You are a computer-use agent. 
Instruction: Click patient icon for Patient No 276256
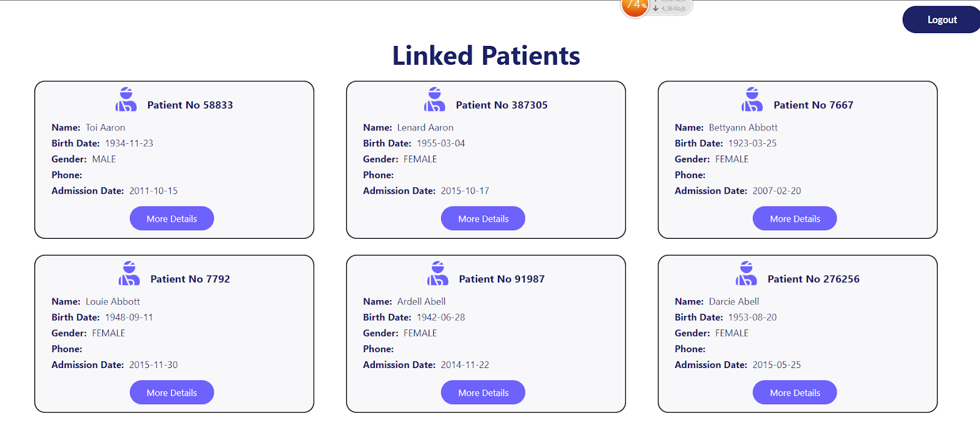click(x=746, y=273)
